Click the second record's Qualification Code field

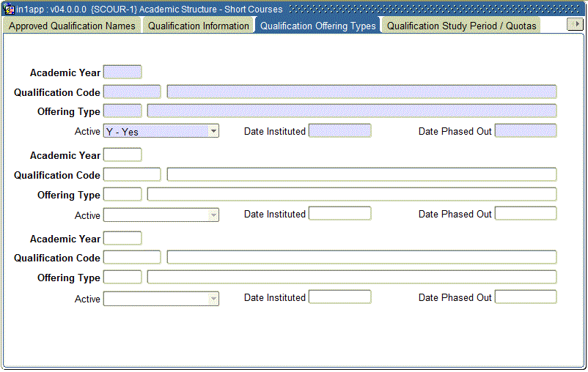(x=132, y=174)
